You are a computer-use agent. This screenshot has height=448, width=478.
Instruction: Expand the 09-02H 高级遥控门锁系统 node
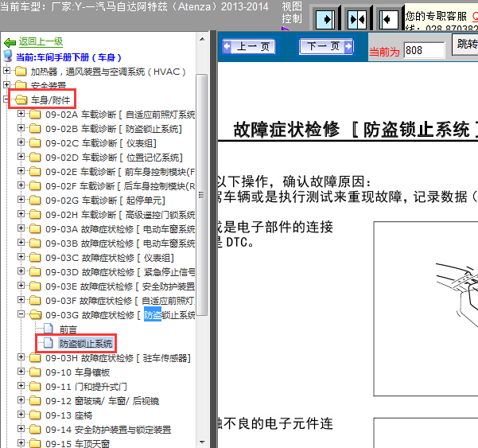(x=21, y=214)
